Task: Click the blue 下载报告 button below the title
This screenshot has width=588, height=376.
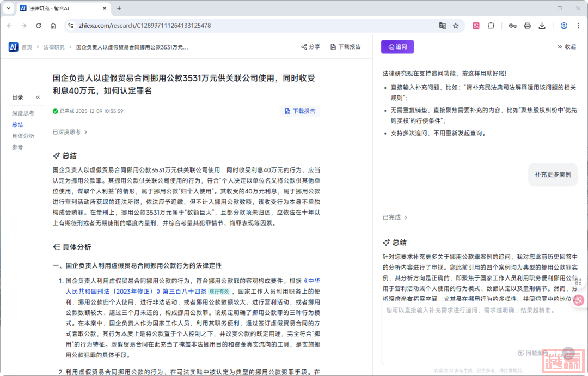Action: click(299, 111)
